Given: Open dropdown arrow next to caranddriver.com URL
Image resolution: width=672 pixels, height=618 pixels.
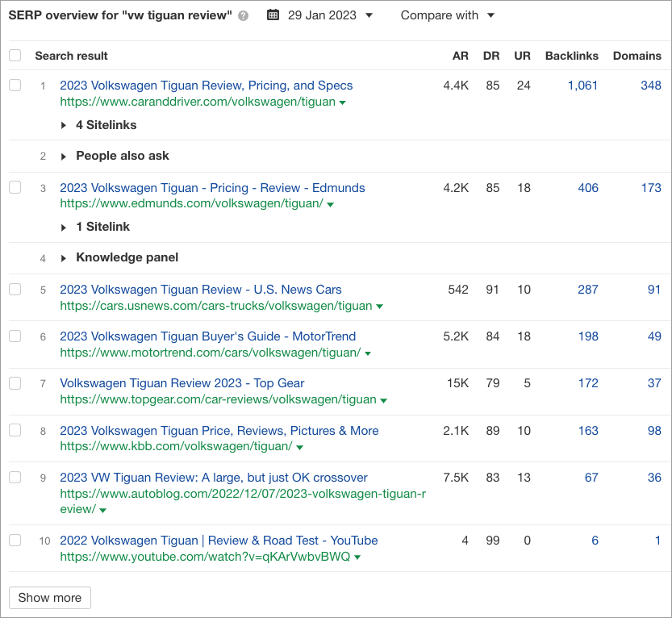Looking at the screenshot, I should [x=342, y=102].
